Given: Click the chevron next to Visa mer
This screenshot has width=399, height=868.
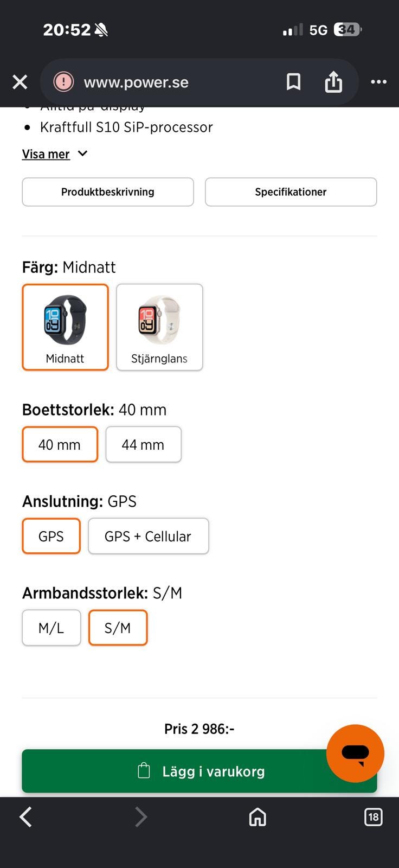Looking at the screenshot, I should click(x=82, y=154).
